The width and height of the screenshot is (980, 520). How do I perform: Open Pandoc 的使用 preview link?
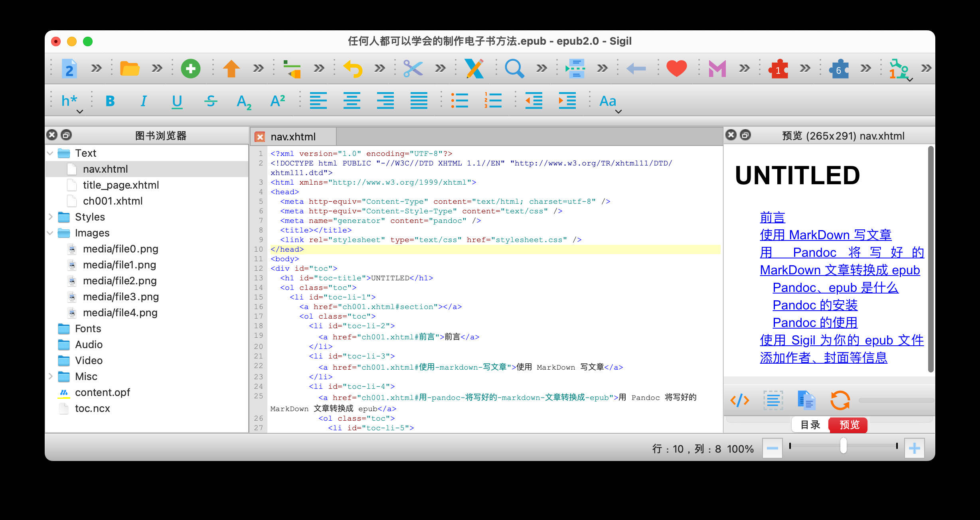pos(815,323)
